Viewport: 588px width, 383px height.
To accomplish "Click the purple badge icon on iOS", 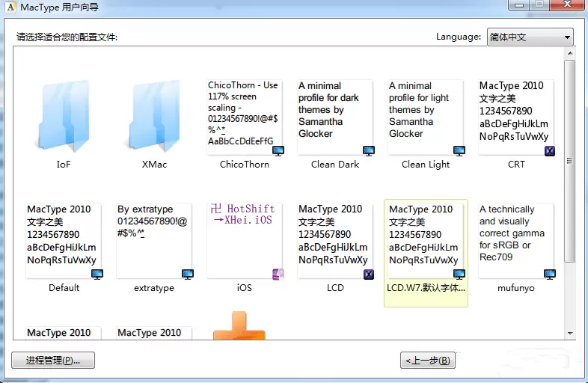I will (x=278, y=275).
